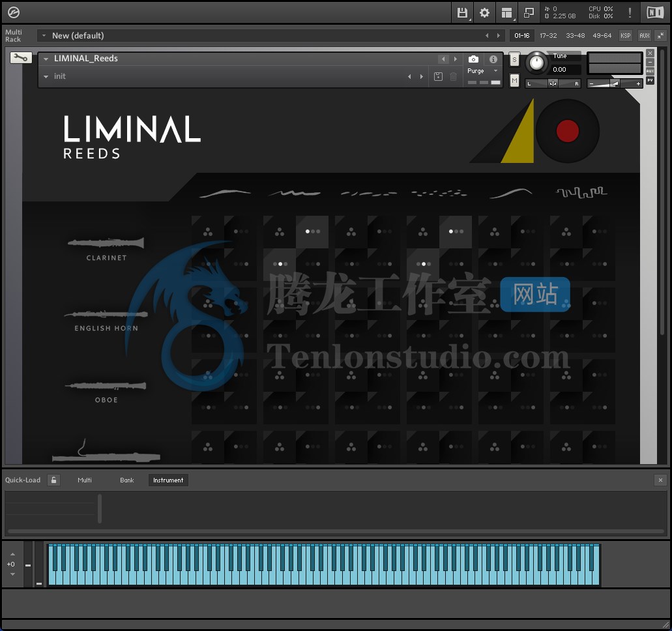Click the PV button on the instrument strip
This screenshot has height=631, width=672.
pyautogui.click(x=650, y=81)
